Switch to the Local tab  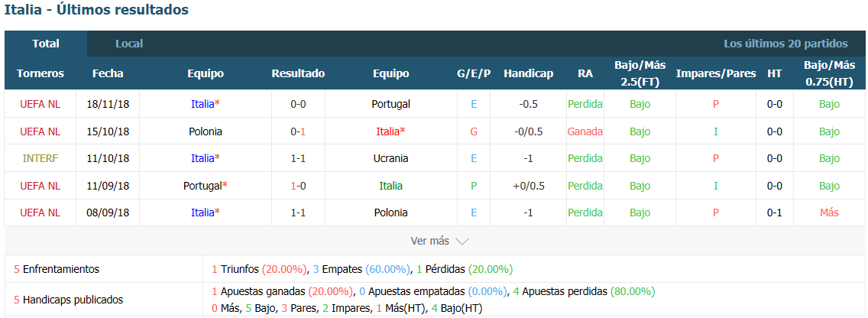pyautogui.click(x=129, y=44)
